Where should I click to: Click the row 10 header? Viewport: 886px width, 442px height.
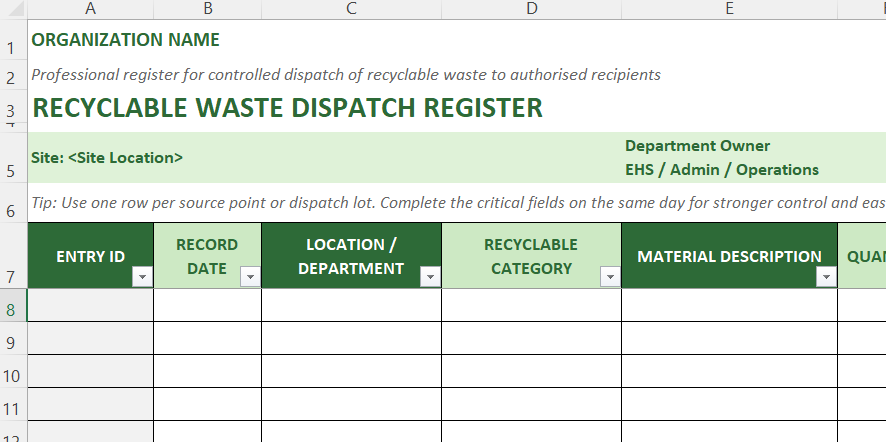pyautogui.click(x=13, y=376)
